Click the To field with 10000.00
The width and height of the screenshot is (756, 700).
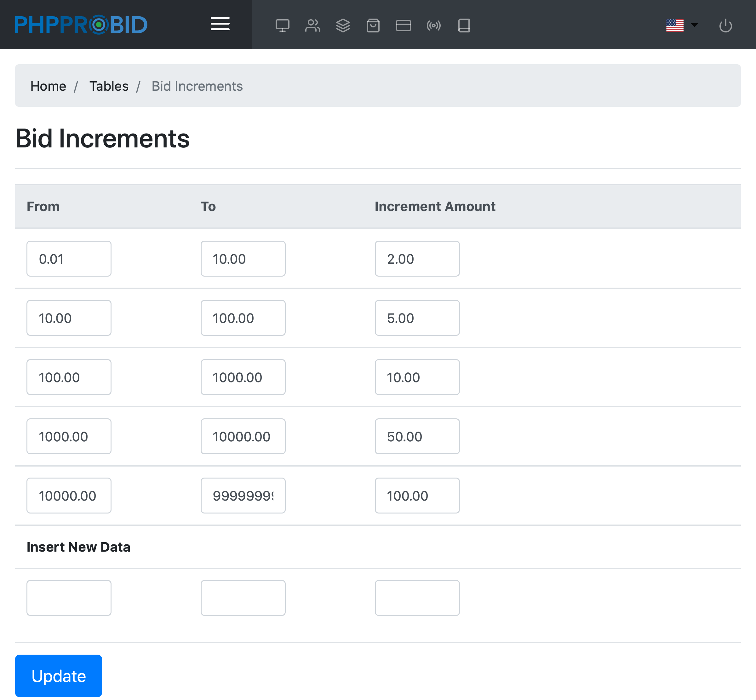tap(243, 436)
